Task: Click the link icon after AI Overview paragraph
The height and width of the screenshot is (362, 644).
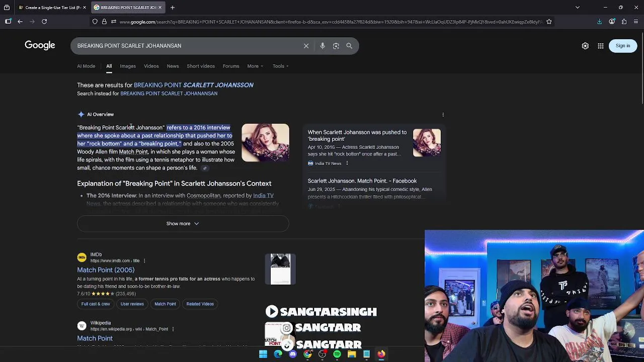Action: click(205, 168)
